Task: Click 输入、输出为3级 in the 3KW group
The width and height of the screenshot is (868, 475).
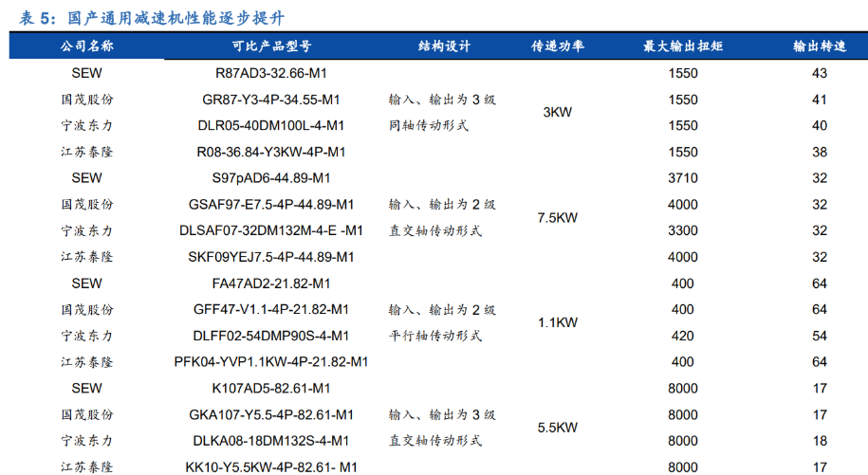Action: pyautogui.click(x=442, y=100)
